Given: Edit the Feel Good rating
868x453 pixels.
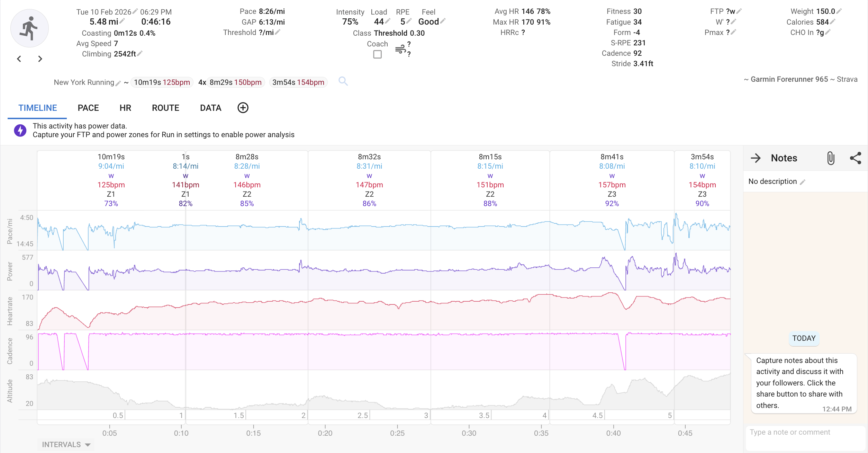Looking at the screenshot, I should coord(443,21).
